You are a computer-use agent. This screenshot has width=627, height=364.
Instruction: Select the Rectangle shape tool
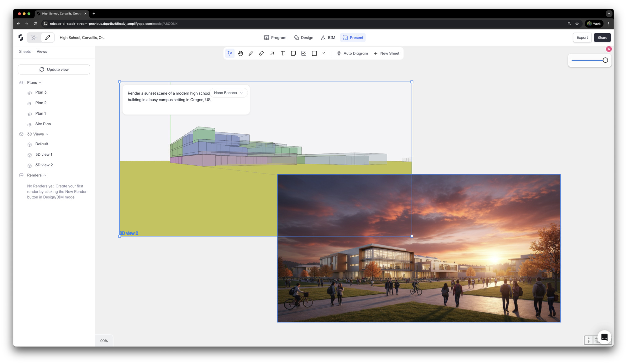coord(314,53)
